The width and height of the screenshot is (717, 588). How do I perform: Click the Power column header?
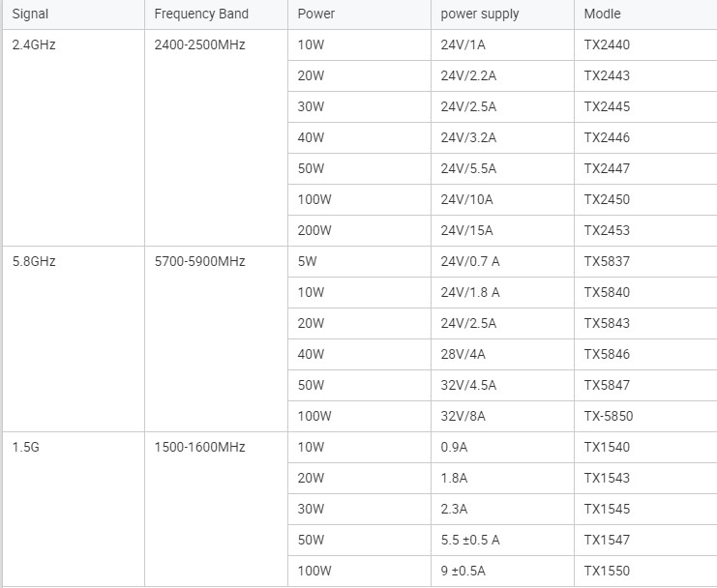coord(359,15)
